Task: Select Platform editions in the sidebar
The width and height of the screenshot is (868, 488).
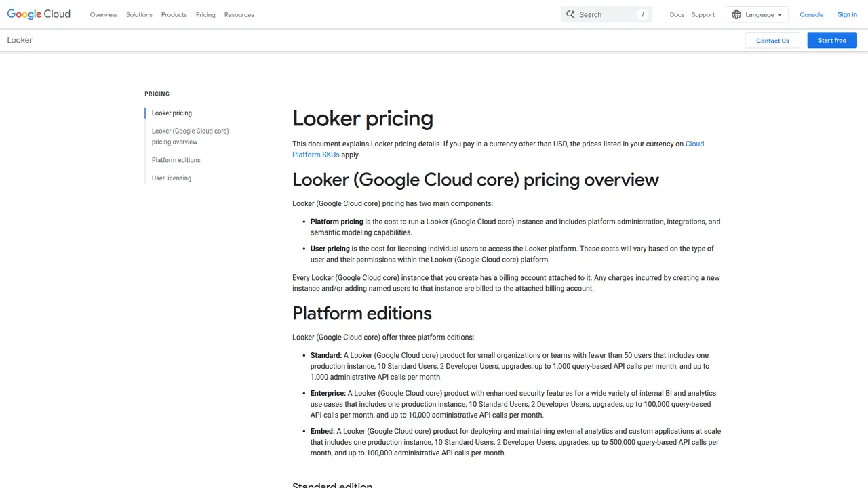Action: click(176, 160)
